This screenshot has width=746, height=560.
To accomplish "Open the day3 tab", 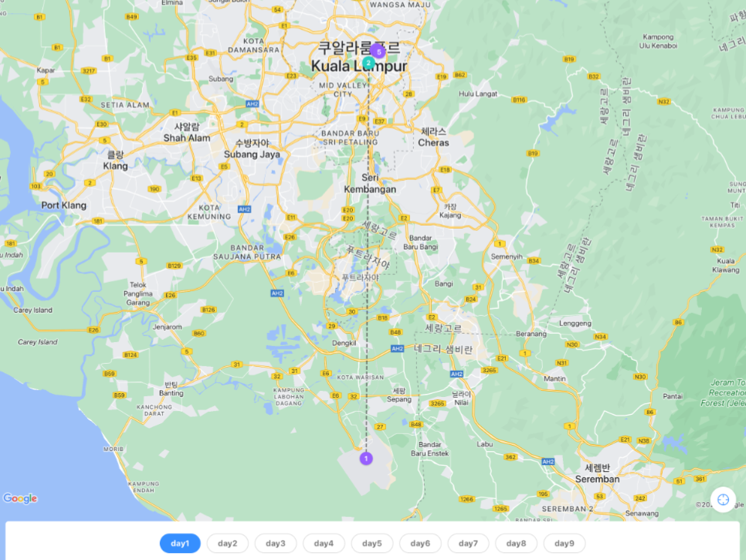I will coord(276,543).
